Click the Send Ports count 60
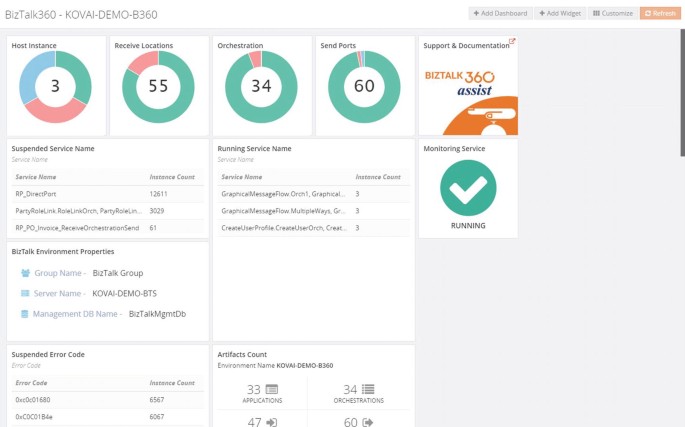Screen dimensions: 685x427 pos(364,86)
